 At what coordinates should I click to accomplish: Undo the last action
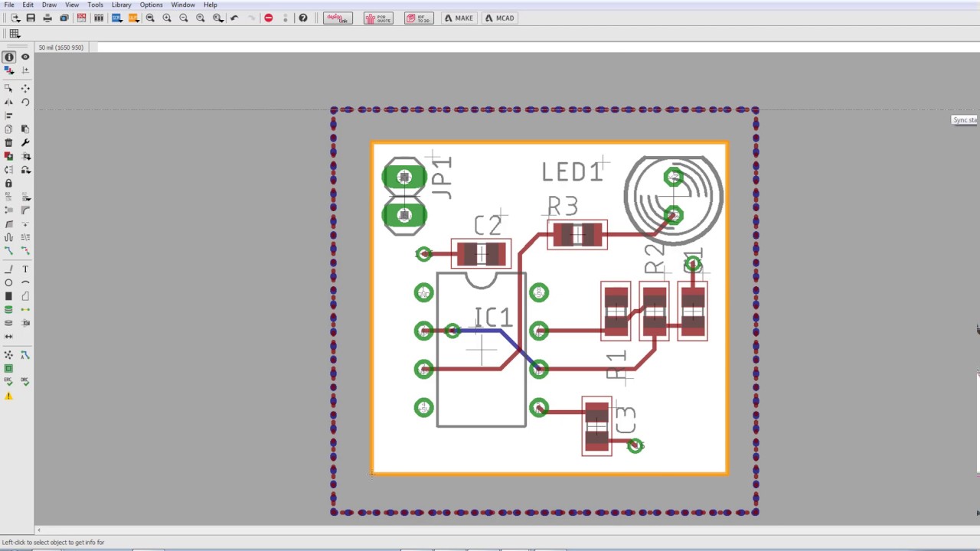pos(234,18)
